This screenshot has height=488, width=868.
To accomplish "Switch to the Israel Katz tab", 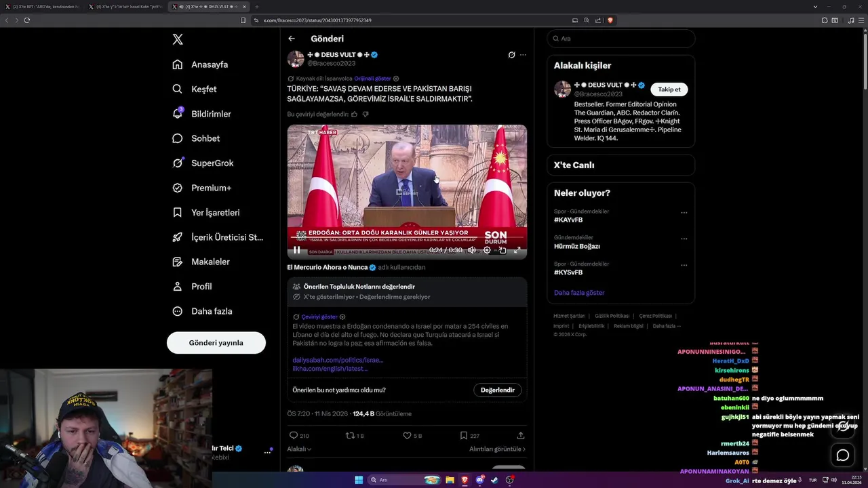I will [x=125, y=6].
